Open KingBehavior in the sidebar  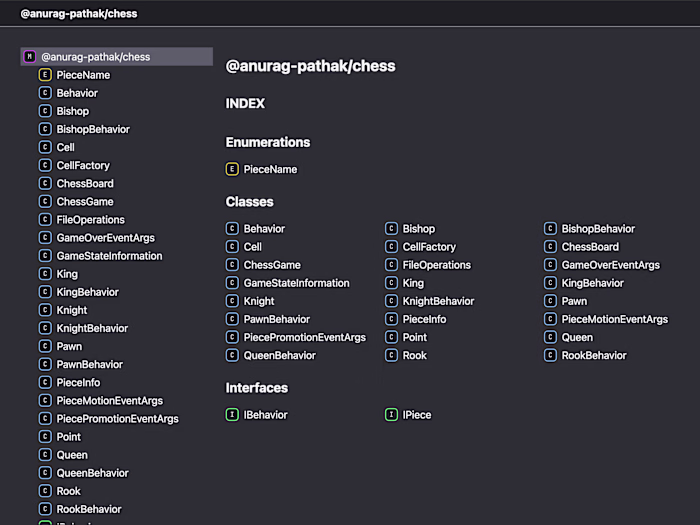click(x=88, y=292)
